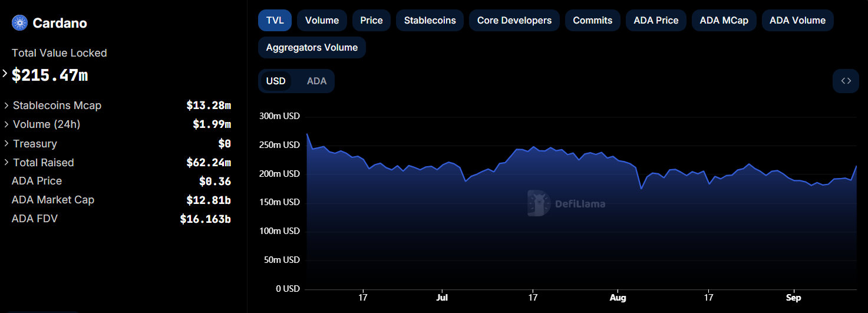This screenshot has width=868, height=313.
Task: Switch chart denomination to USD
Action: pos(276,81)
